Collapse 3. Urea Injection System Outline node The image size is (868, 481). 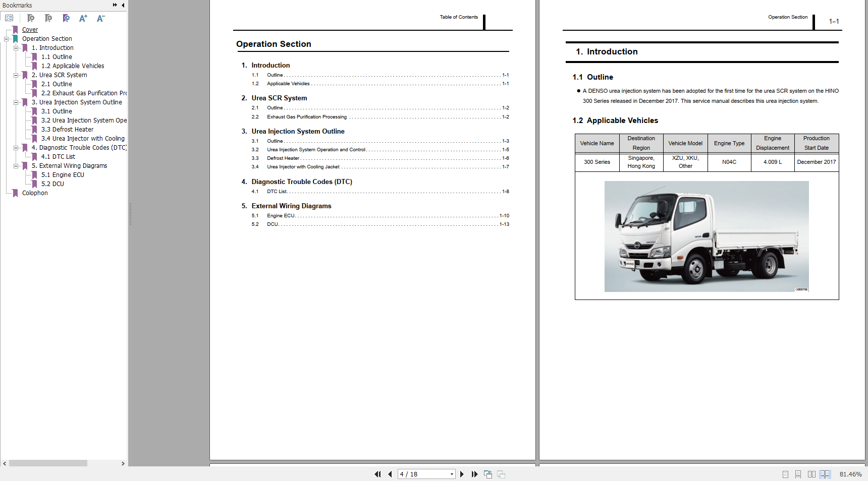[x=16, y=102]
